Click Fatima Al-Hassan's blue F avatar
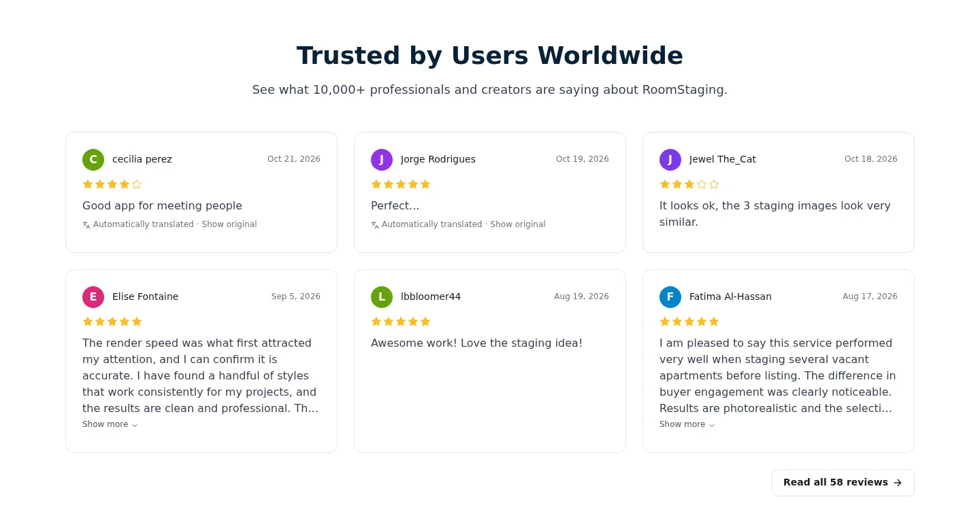Viewport: 980px width, 529px height. click(670, 297)
